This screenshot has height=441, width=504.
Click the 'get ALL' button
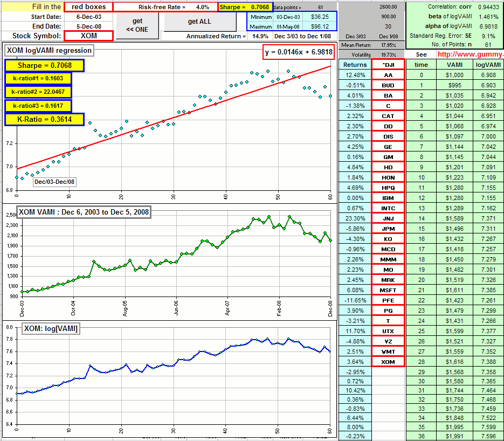click(x=200, y=22)
